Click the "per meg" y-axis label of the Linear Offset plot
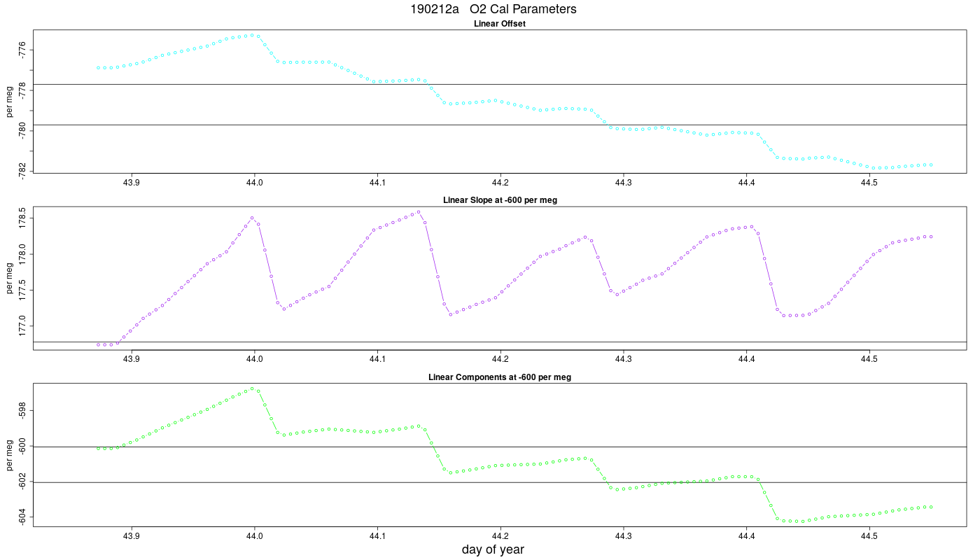Screen dimensions: 980x560 point(10,102)
